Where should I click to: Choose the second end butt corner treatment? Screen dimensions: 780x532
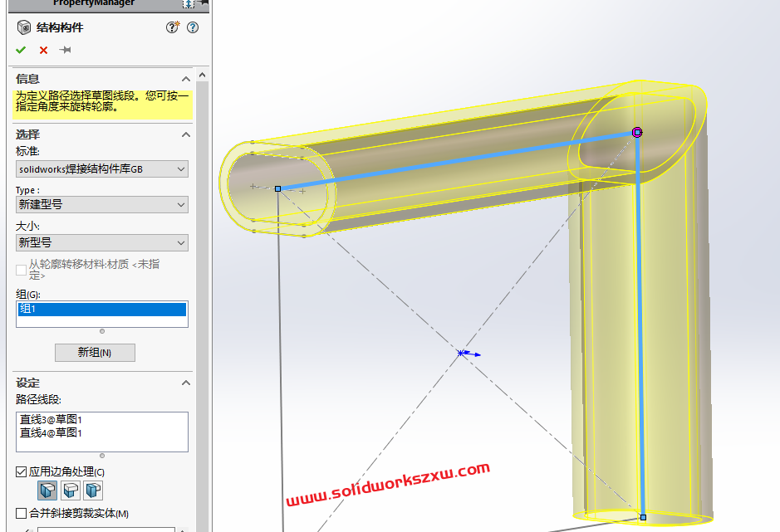pos(70,490)
